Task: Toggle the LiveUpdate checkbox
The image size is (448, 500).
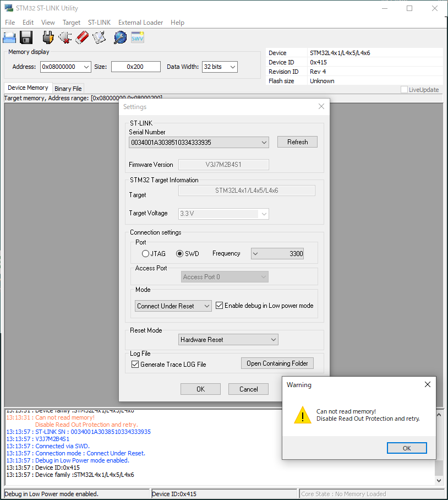Action: (404, 90)
